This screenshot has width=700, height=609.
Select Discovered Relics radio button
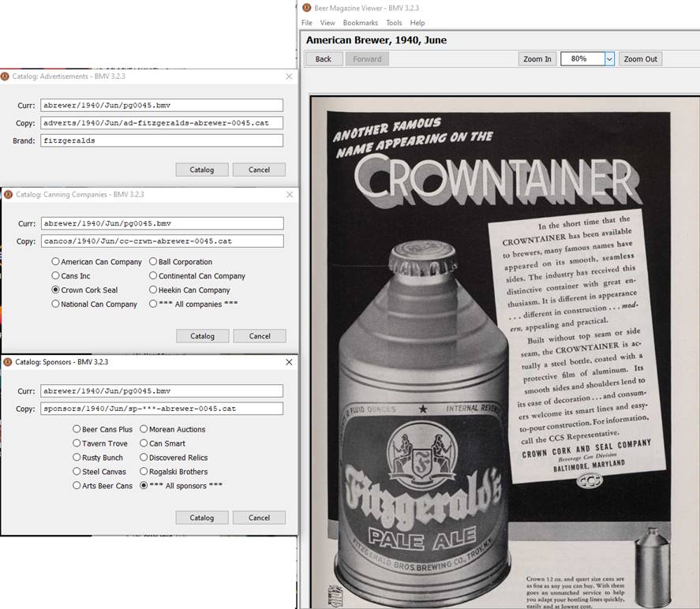[x=144, y=458]
